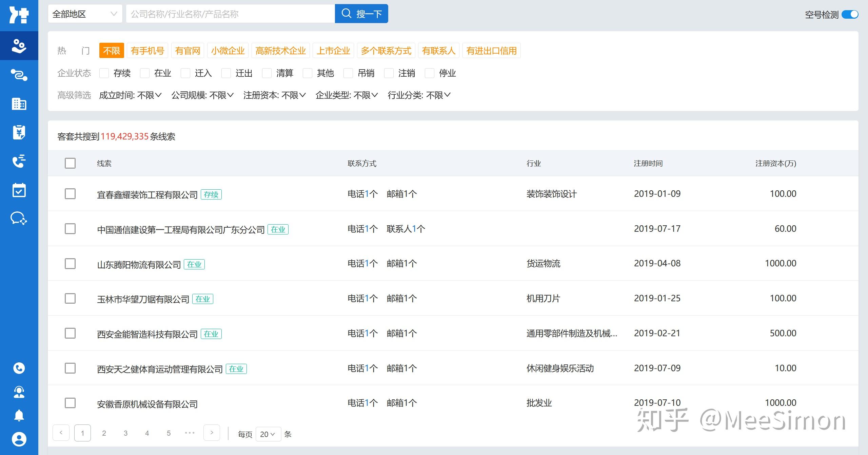Go to page 2
The image size is (868, 455).
point(104,433)
